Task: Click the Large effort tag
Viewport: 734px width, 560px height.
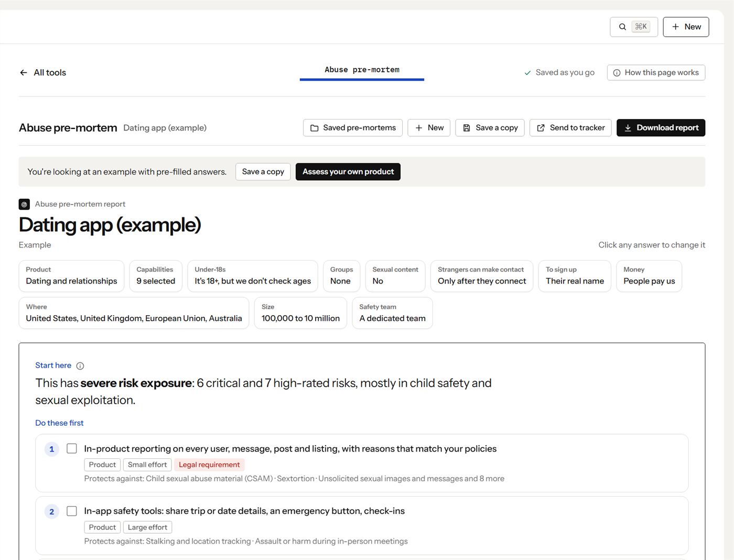Action: pos(147,527)
